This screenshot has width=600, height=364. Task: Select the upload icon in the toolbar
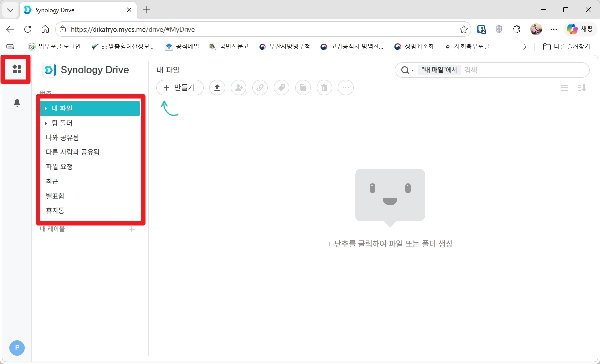coord(217,88)
